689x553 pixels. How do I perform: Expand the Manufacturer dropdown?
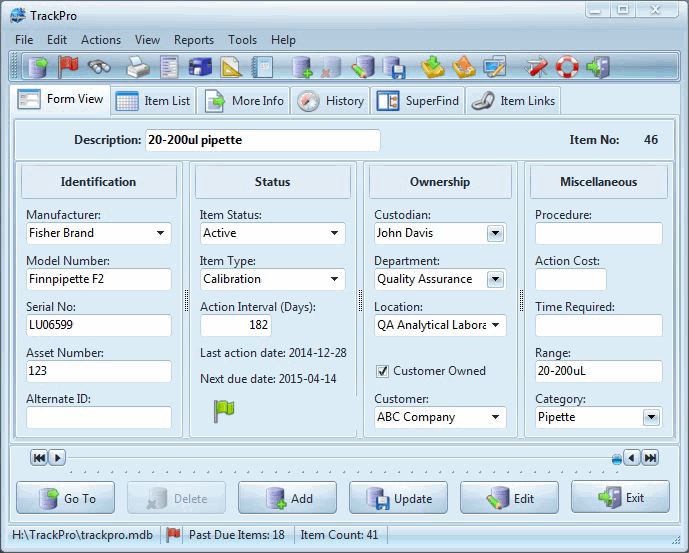(x=160, y=233)
